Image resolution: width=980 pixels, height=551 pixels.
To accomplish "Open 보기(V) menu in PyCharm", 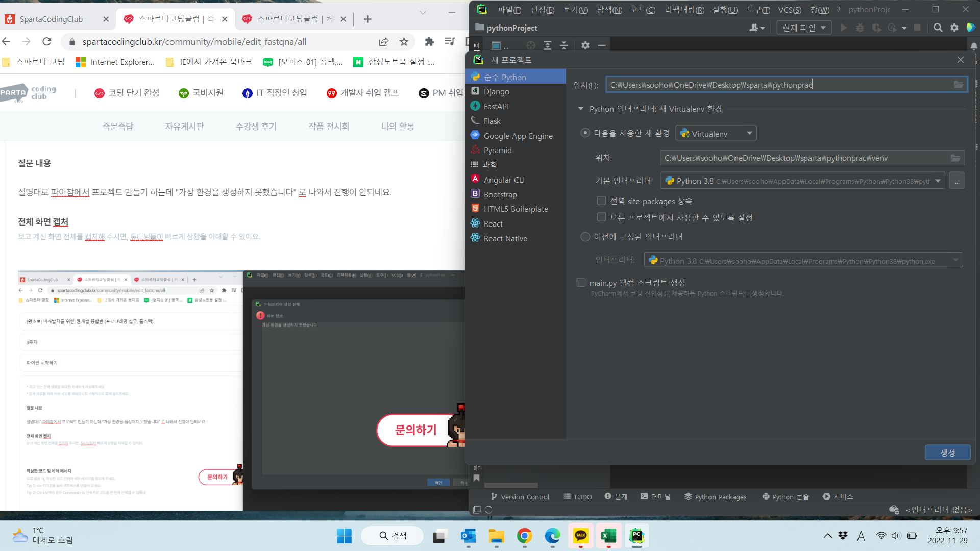I will 575,10.
